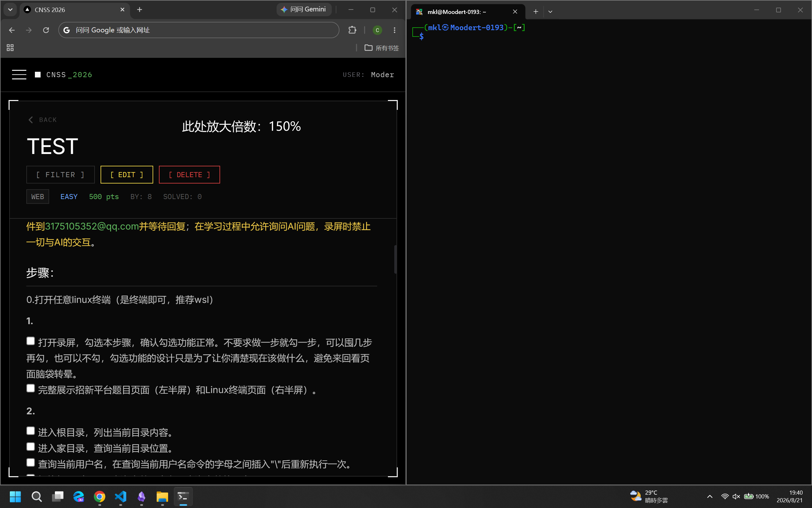Open Obsidian from taskbar
This screenshot has height=508, width=812.
[141, 497]
